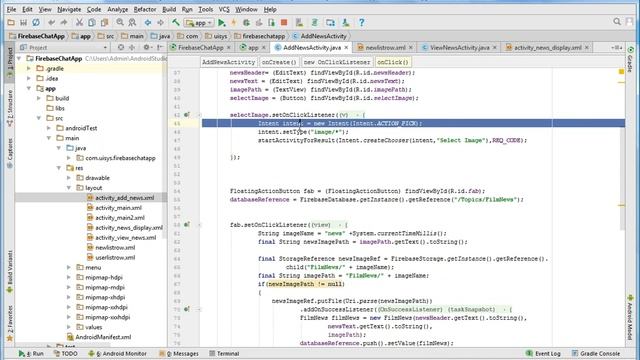Viewport: 640px width, 360px height.
Task: Click the Synchronize toolbar icon
Action: (x=36, y=22)
